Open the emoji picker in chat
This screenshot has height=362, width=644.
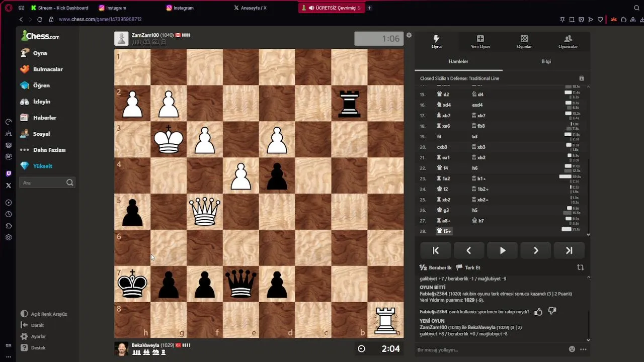[572, 349]
